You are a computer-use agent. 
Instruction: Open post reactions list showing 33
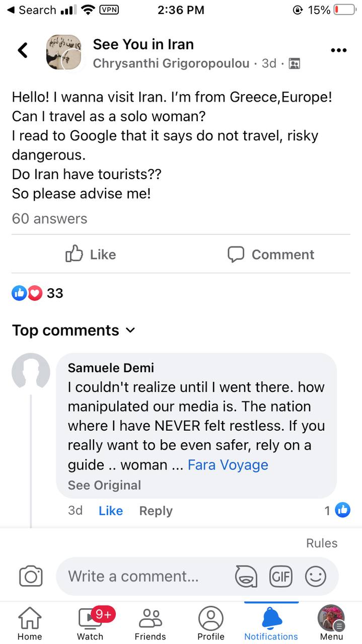38,293
